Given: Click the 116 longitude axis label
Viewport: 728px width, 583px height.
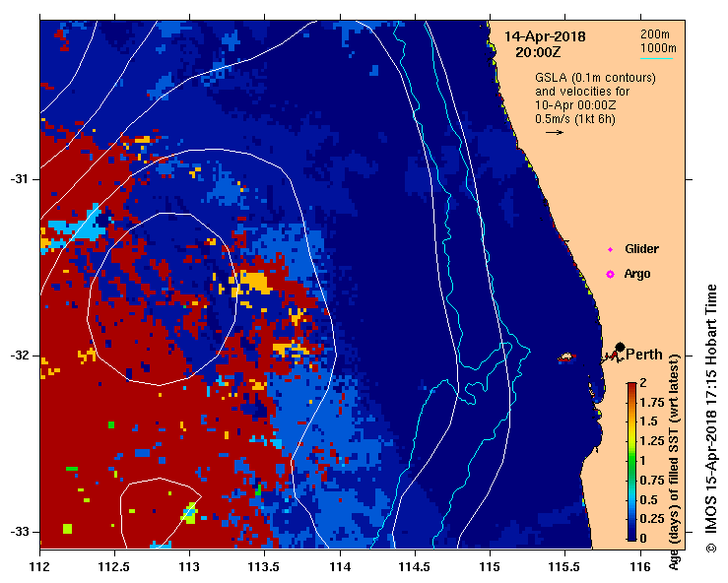Looking at the screenshot, I should 640,567.
